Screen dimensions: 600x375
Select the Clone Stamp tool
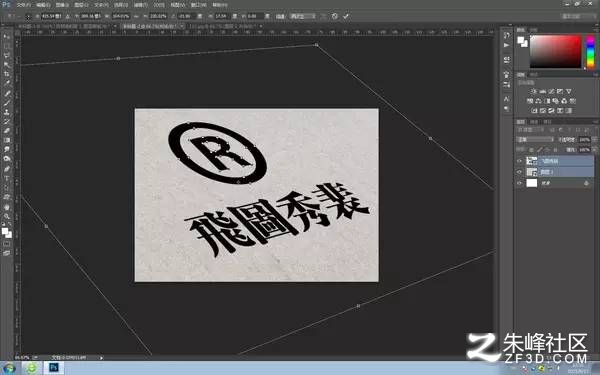[7, 112]
